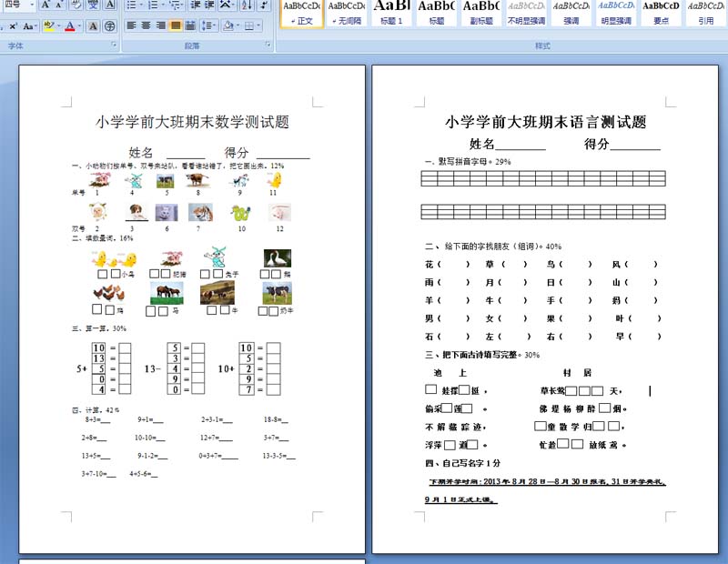This screenshot has width=728, height=564.
Task: Open the Multilevel List dropdown arrow
Action: click(x=184, y=5)
